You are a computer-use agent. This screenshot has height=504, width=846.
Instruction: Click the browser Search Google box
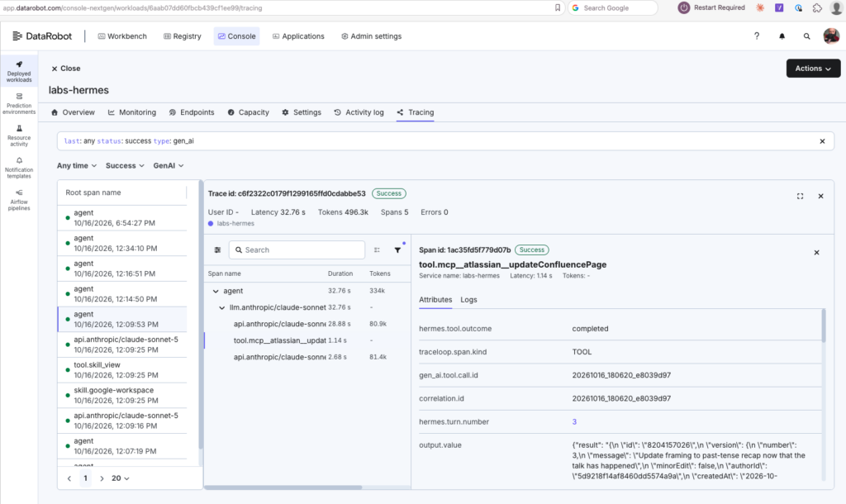tap(612, 7)
